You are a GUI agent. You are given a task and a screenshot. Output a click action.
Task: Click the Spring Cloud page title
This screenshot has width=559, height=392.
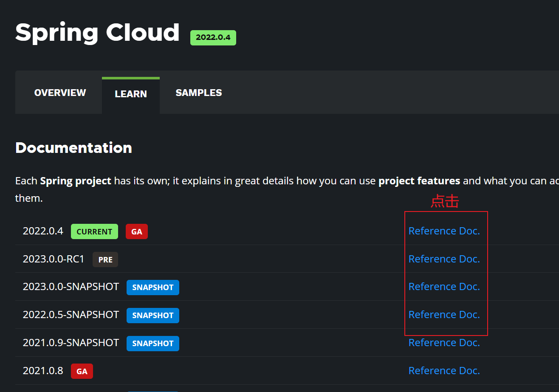pos(97,33)
